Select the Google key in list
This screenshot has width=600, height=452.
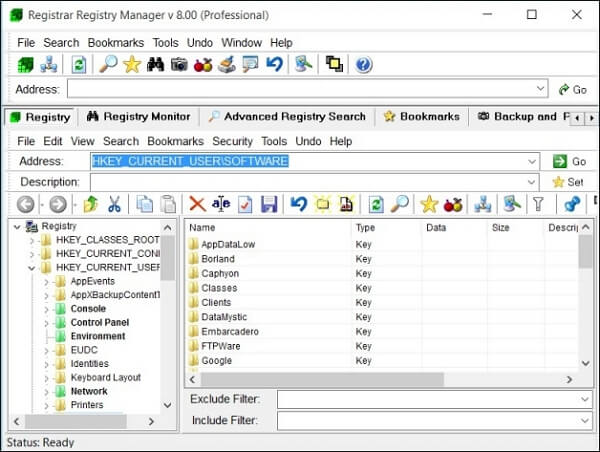click(x=217, y=361)
